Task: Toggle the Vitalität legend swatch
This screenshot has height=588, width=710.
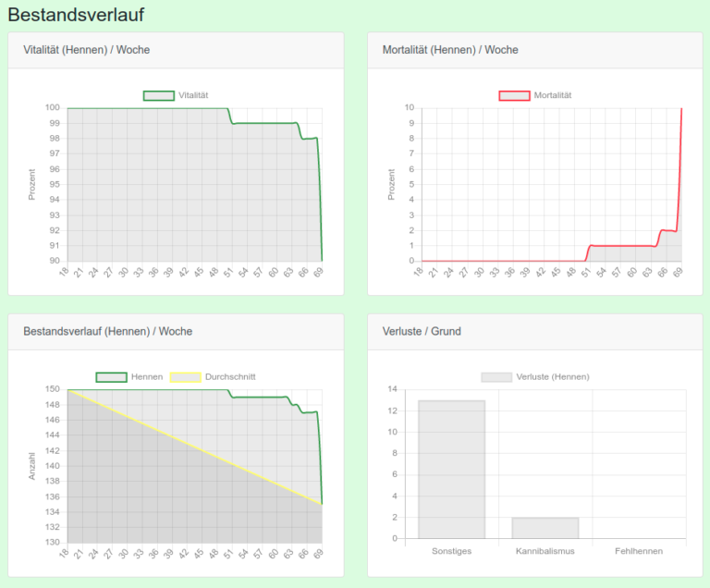Action: [x=159, y=95]
